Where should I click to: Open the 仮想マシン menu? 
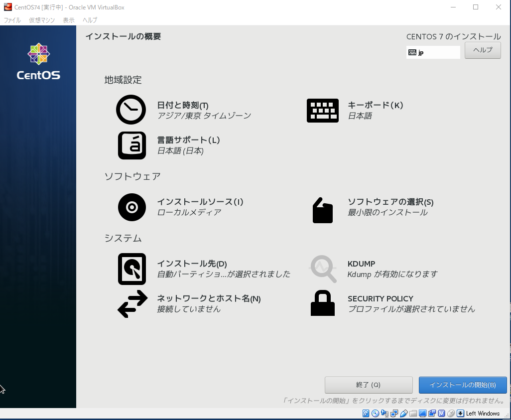click(x=42, y=20)
